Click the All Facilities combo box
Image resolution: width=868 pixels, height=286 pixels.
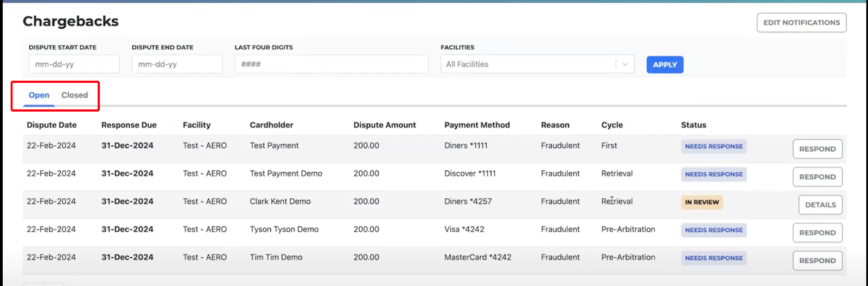(x=529, y=64)
